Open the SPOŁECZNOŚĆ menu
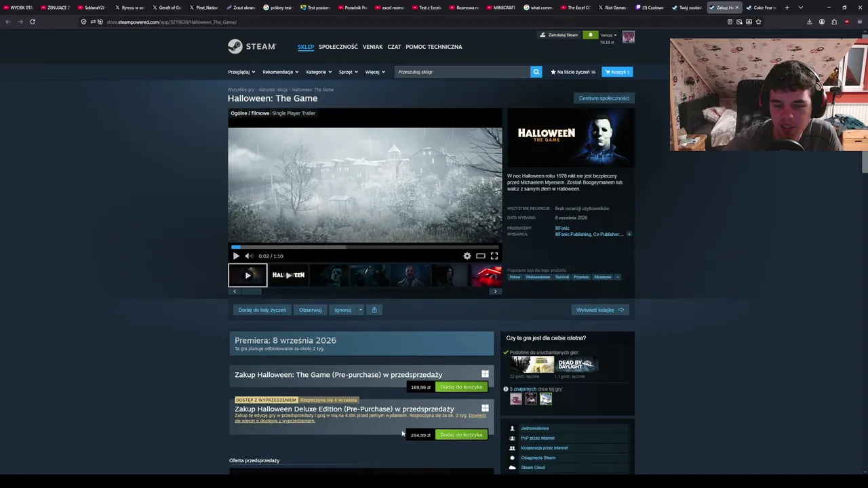This screenshot has width=868, height=488. pos(338,47)
